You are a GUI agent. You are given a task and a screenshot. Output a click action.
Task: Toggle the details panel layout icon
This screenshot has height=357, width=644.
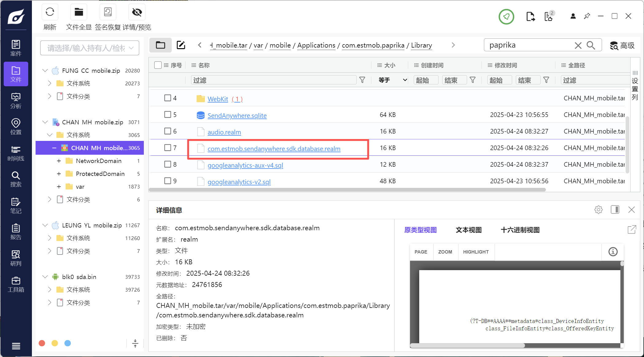pos(615,210)
